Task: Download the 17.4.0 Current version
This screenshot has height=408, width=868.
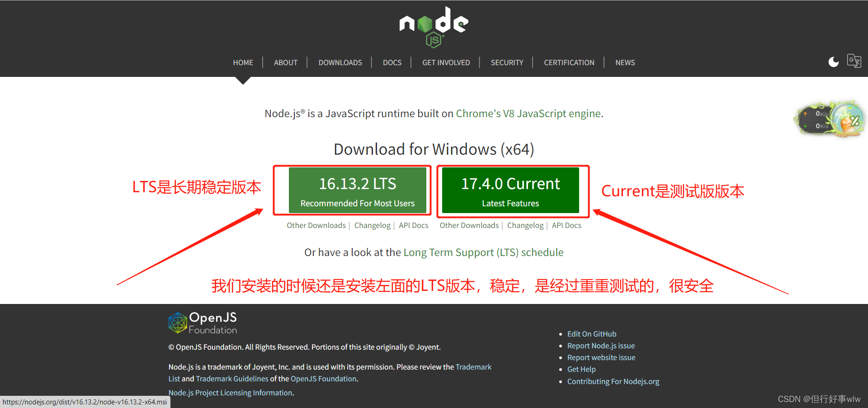Action: click(510, 190)
